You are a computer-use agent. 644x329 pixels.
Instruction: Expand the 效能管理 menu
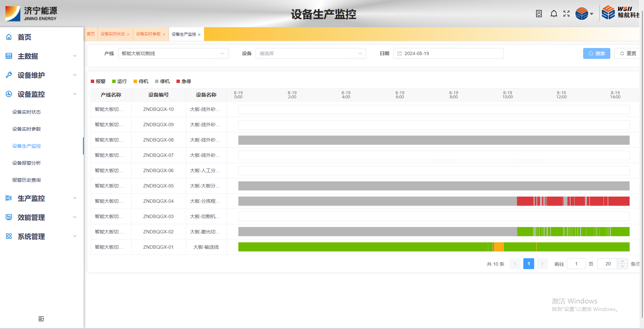point(75,217)
